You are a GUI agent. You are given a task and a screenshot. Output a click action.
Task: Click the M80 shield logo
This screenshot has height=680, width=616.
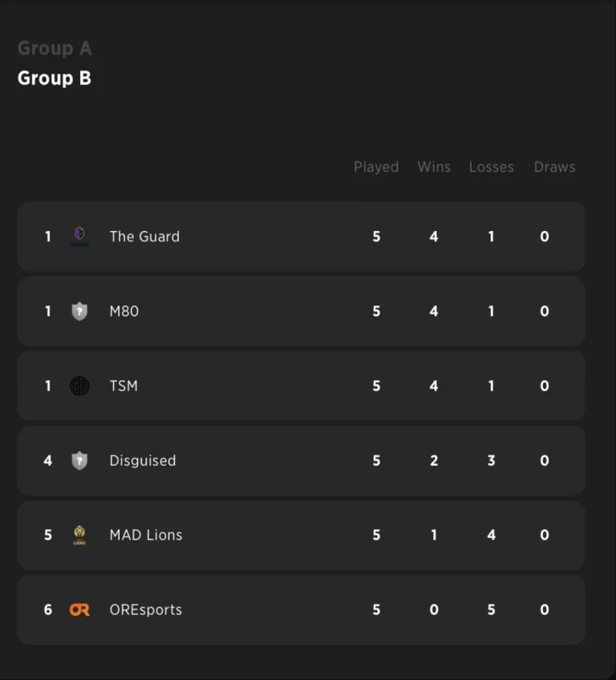tap(79, 311)
